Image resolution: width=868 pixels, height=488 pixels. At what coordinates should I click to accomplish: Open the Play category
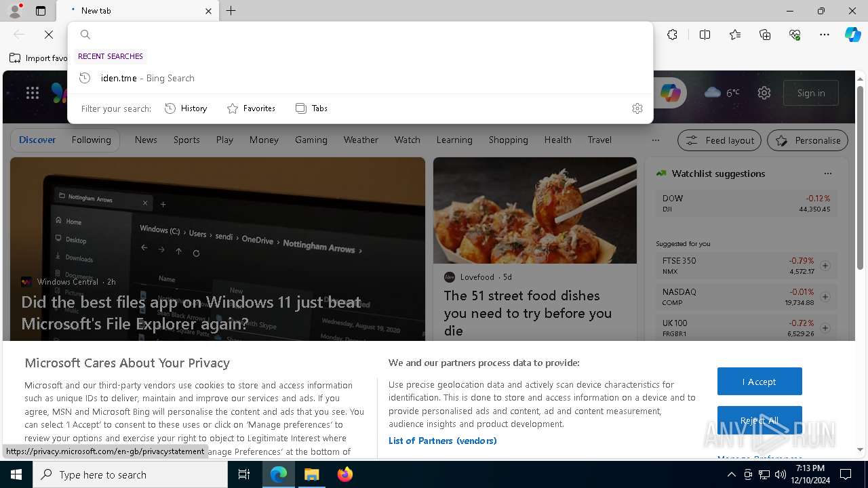(x=224, y=140)
